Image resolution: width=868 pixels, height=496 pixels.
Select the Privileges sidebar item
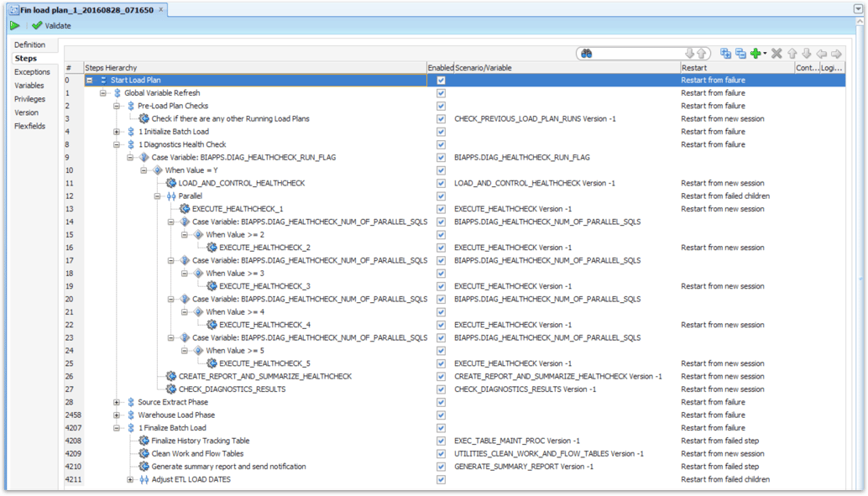coord(28,98)
